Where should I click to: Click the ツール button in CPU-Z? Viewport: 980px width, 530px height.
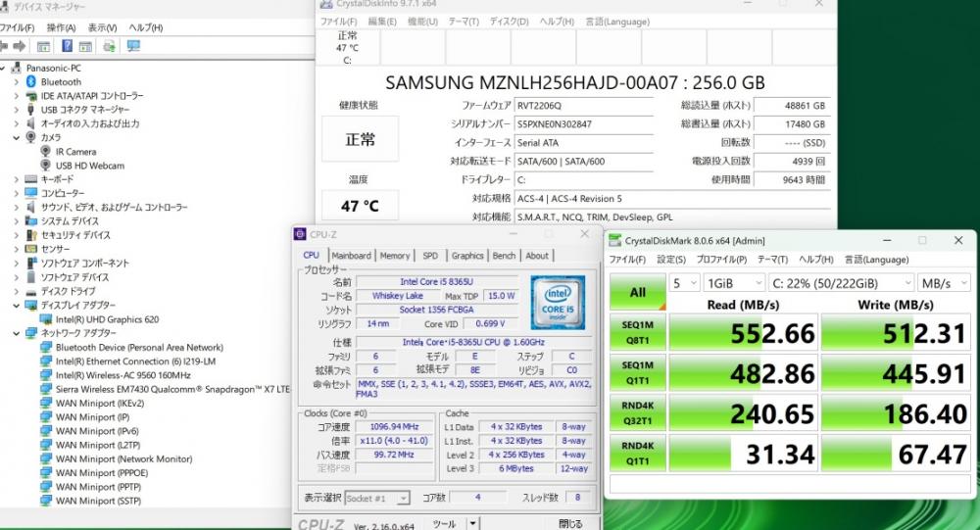pyautogui.click(x=444, y=524)
